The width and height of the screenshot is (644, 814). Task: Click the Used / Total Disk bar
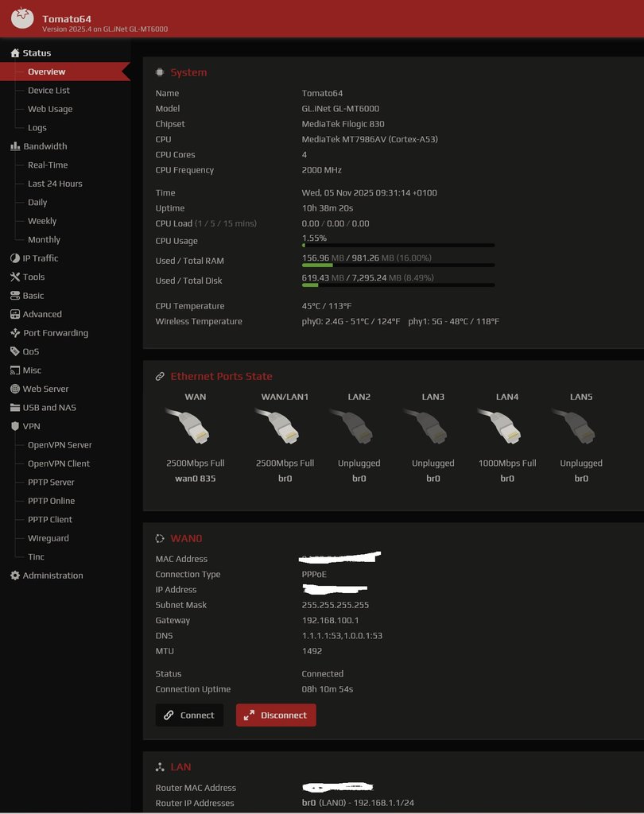(398, 285)
